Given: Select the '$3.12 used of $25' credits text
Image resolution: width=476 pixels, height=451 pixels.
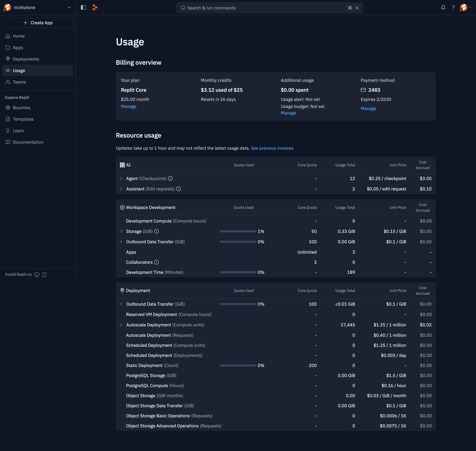Looking at the screenshot, I should point(222,90).
